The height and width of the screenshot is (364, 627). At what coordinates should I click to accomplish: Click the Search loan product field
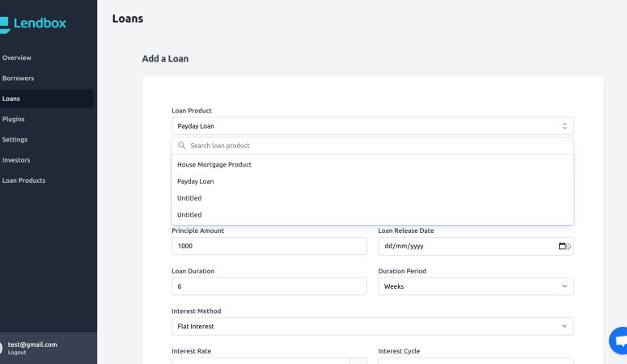click(x=372, y=146)
